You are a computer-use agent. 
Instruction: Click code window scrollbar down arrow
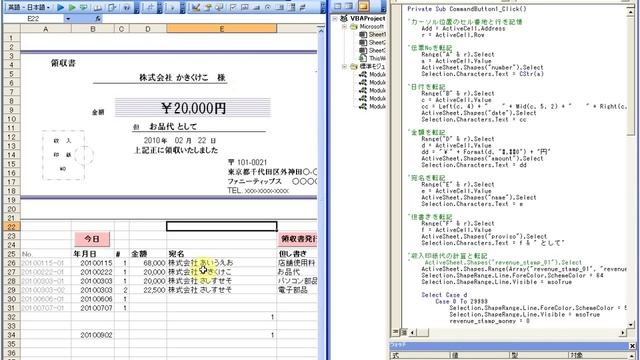coord(631,324)
